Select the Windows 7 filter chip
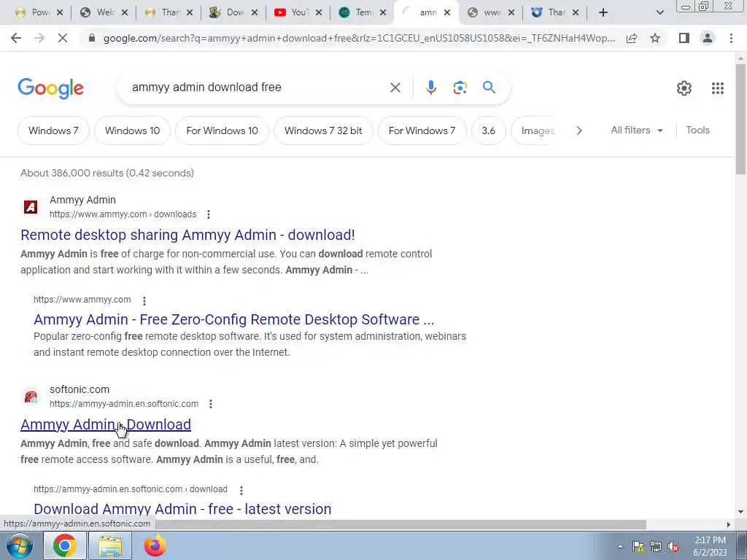Viewport: 747px width, 560px height. click(53, 131)
